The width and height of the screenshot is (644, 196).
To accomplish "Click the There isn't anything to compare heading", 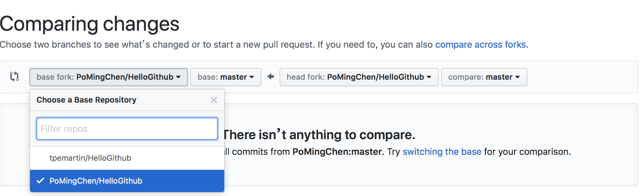I will point(319,135).
